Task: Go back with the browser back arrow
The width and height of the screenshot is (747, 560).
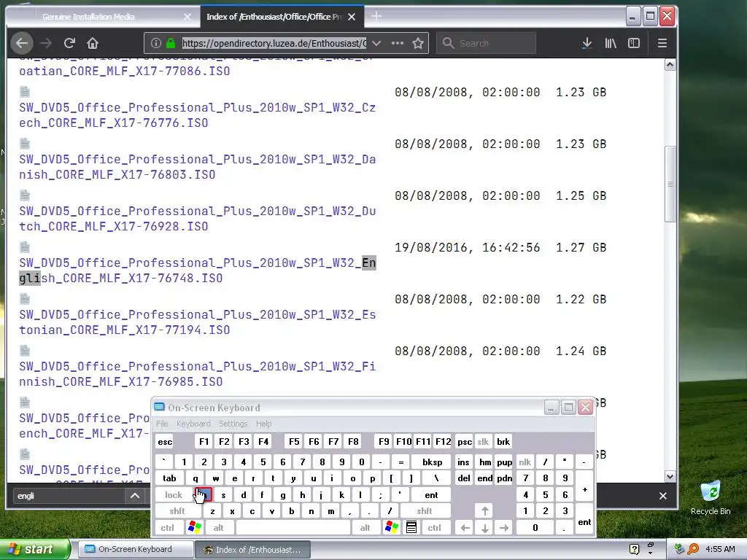Action: point(22,43)
